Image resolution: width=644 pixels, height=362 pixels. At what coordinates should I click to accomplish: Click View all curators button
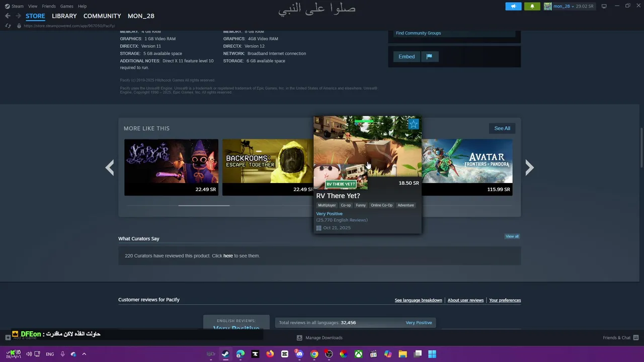point(512,236)
